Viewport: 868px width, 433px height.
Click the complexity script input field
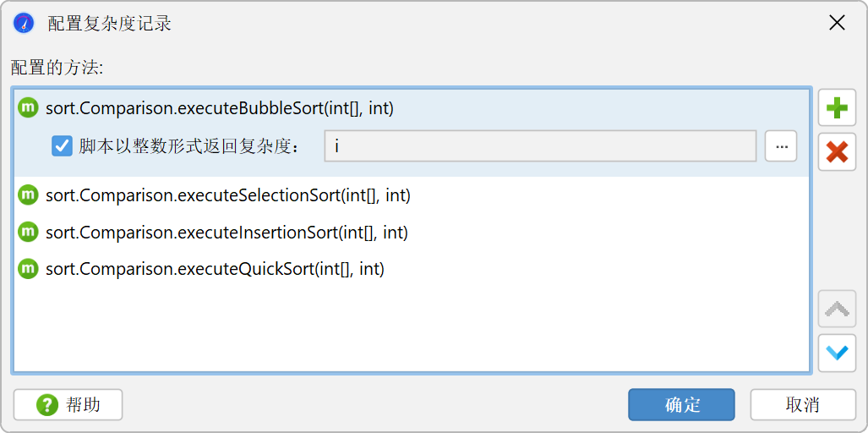540,146
